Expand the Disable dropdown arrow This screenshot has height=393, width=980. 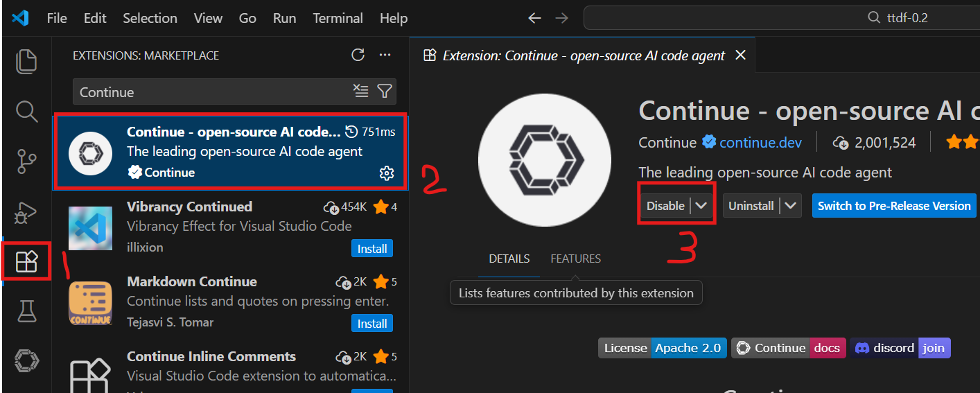coord(701,206)
